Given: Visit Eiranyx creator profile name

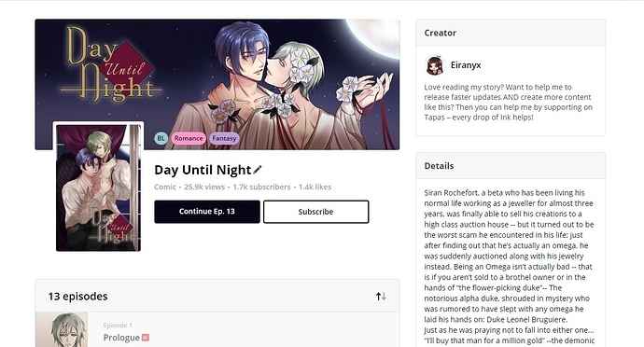Looking at the screenshot, I should pos(466,65).
